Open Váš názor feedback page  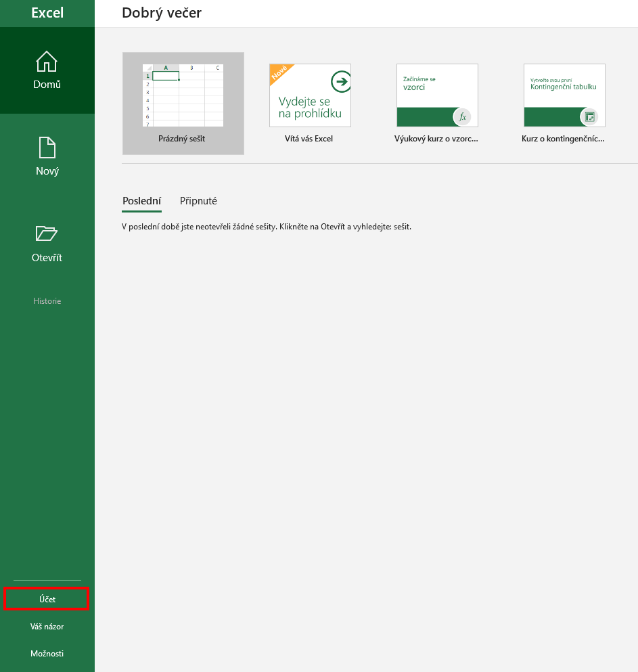[x=47, y=627]
